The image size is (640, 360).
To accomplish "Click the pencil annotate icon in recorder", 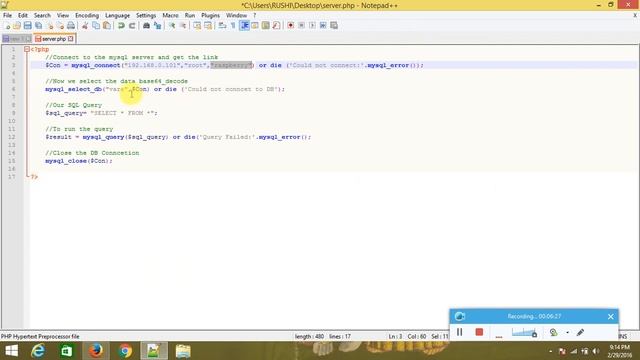I will pos(580,332).
